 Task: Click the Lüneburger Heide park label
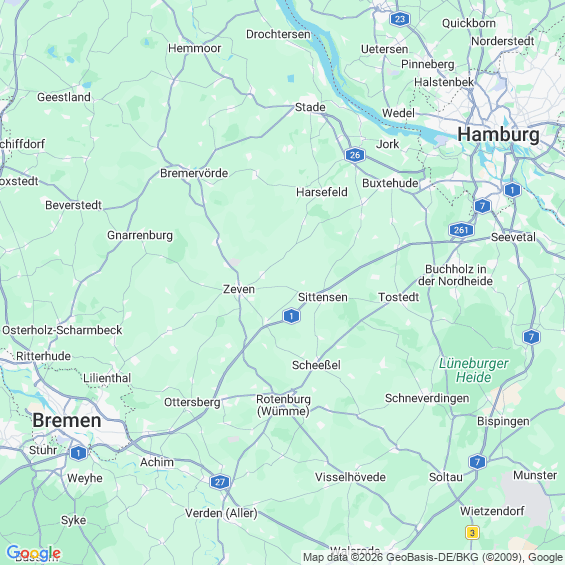pos(473,370)
